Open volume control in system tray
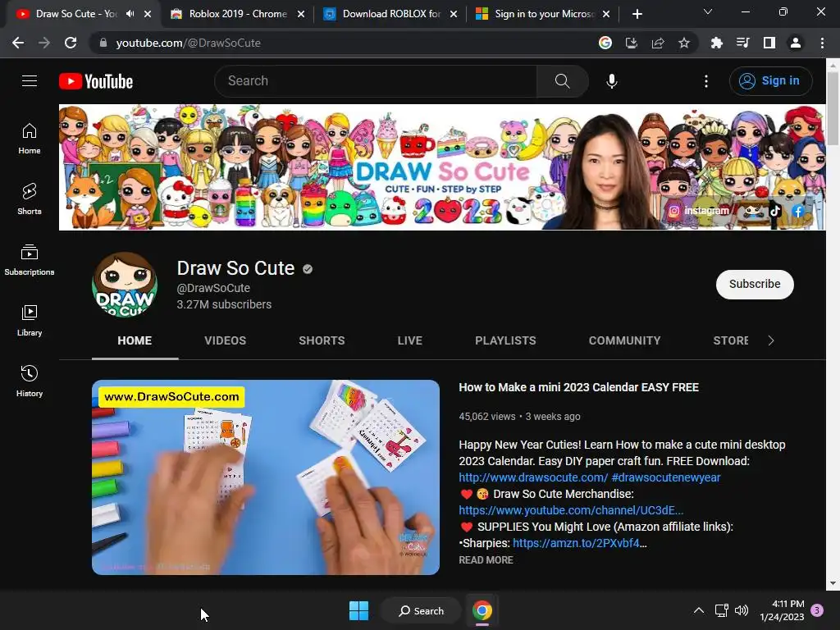Viewport: 840px width, 630px height. click(742, 610)
